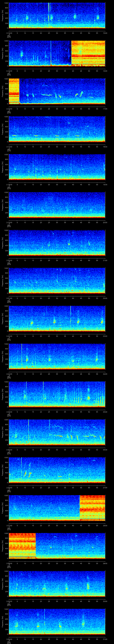Select the spectrogram panel starting at 2:16:00
Image resolution: width=114 pixels, height=644 pixels.
57,91
